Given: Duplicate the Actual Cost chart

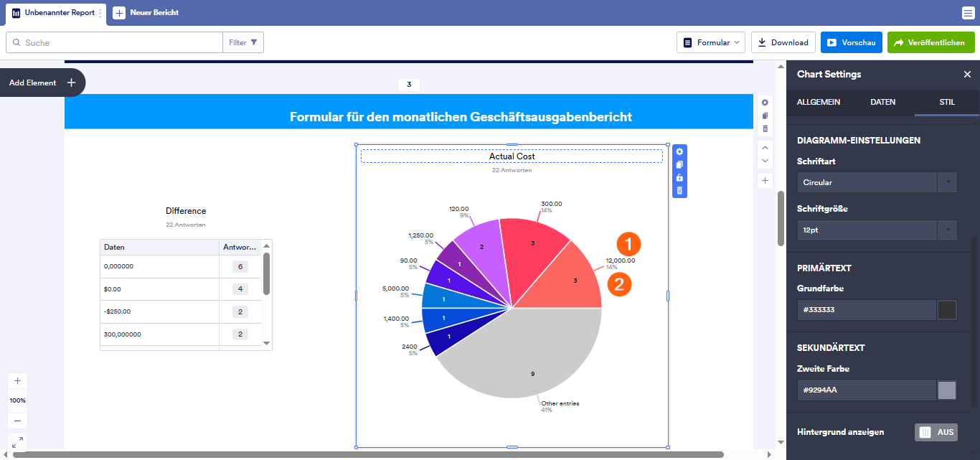Looking at the screenshot, I should coord(679,164).
